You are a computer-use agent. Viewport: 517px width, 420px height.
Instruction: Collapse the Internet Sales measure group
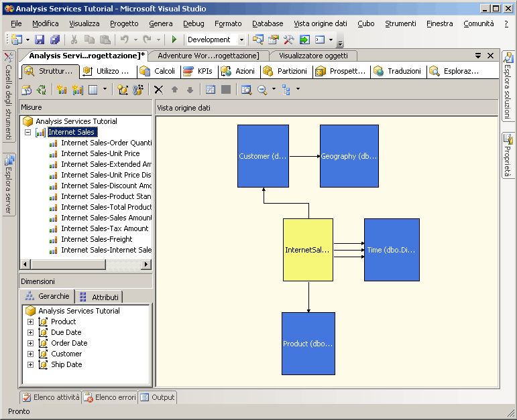28,133
